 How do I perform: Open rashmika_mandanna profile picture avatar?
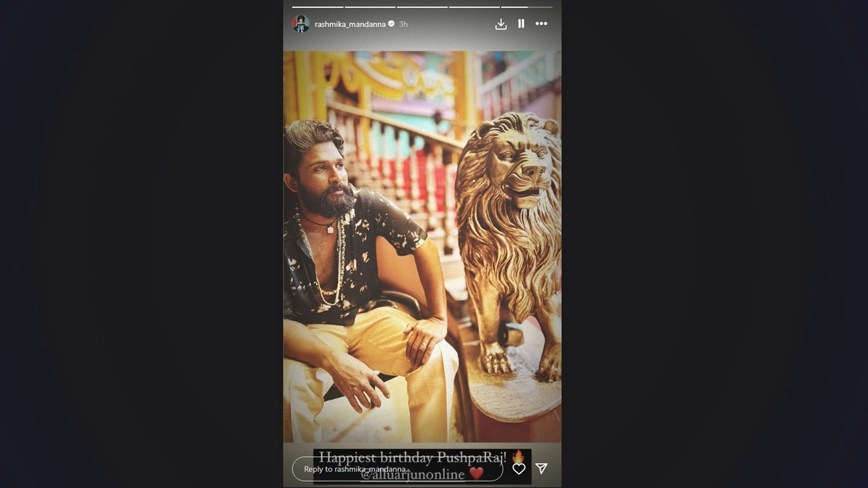tap(301, 24)
